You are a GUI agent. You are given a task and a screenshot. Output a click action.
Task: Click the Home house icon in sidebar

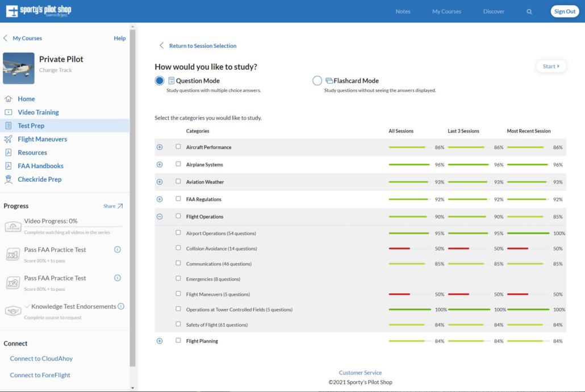click(x=9, y=99)
